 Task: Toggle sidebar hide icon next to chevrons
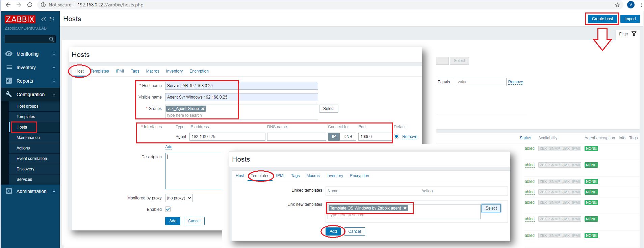click(52, 19)
